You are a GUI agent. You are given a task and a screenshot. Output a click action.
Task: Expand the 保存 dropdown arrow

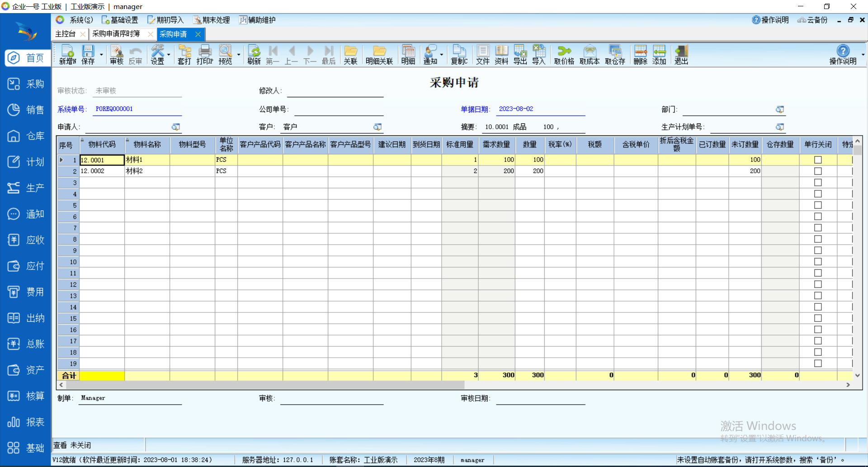click(101, 55)
